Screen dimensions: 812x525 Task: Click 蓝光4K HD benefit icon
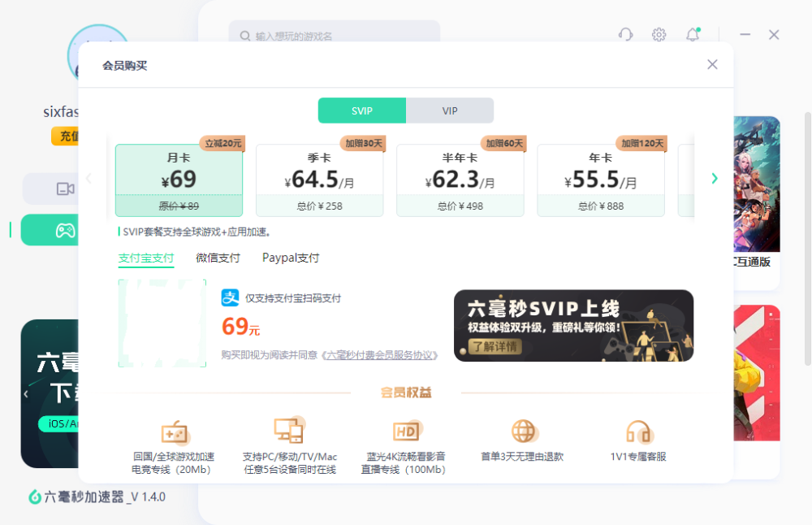pyautogui.click(x=407, y=431)
